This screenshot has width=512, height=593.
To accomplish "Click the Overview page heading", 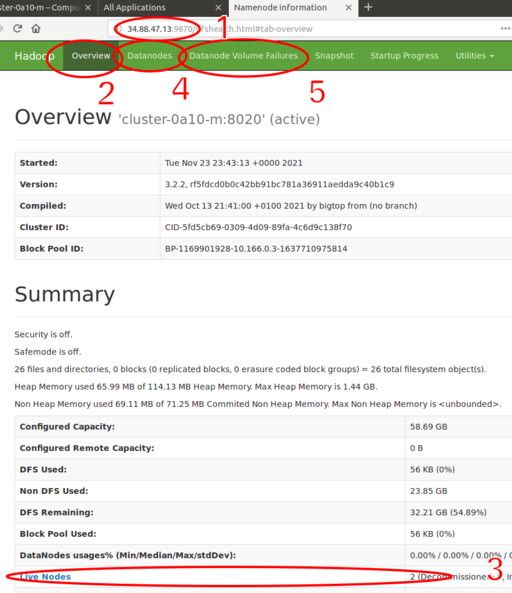I will tap(63, 117).
